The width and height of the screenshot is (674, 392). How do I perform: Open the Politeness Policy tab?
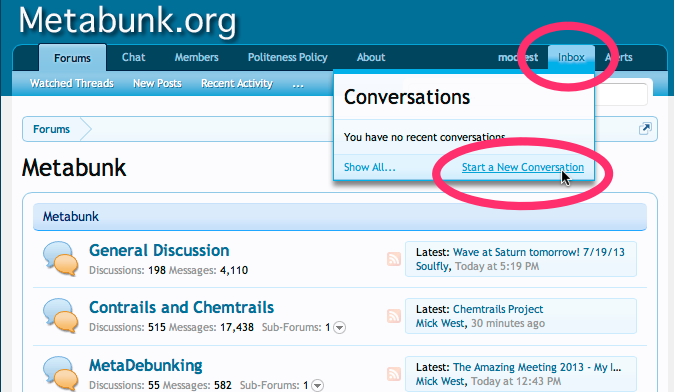coord(288,57)
